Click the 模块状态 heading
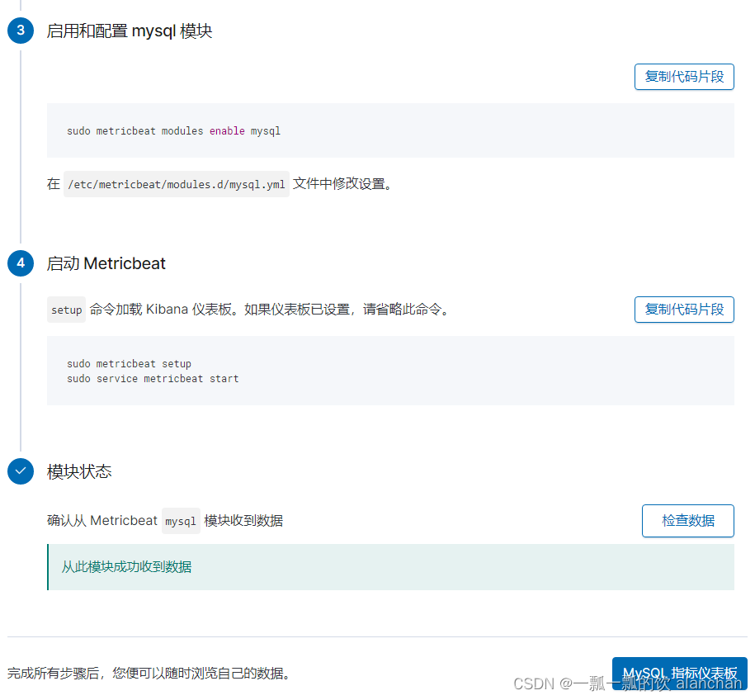The width and height of the screenshot is (755, 700). coord(79,471)
